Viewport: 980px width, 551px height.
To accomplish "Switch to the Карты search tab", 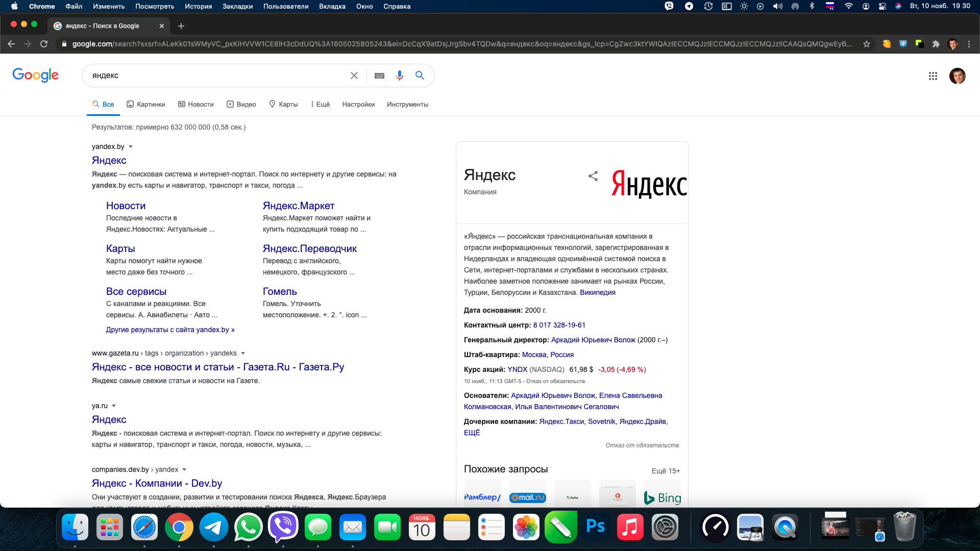I will (x=283, y=104).
